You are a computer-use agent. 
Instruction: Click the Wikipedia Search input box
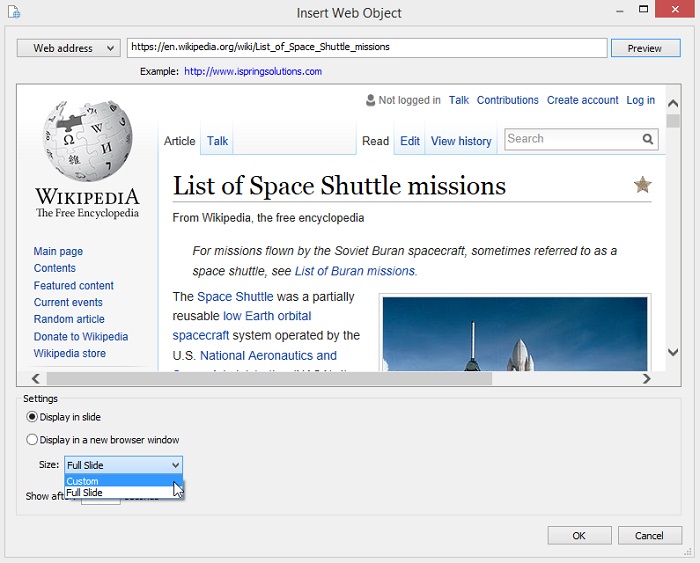click(573, 139)
